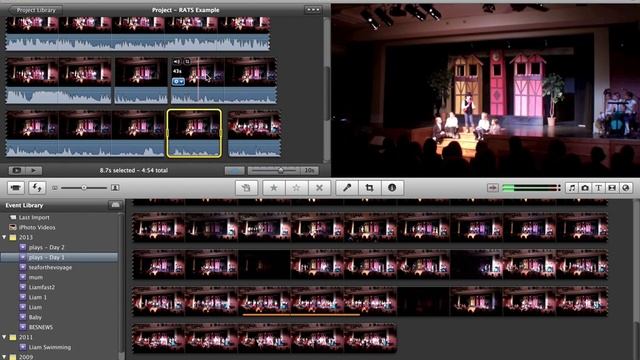
Task: Click the crop badge on the 43s clip
Action: pyautogui.click(x=187, y=62)
